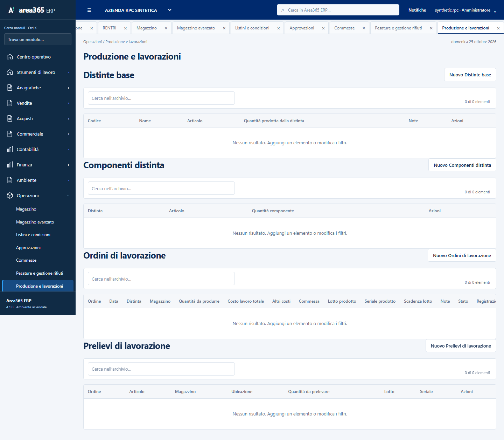Click Nuovo Prelievi di lavorazione button
The width and height of the screenshot is (504, 440).
[x=461, y=346]
